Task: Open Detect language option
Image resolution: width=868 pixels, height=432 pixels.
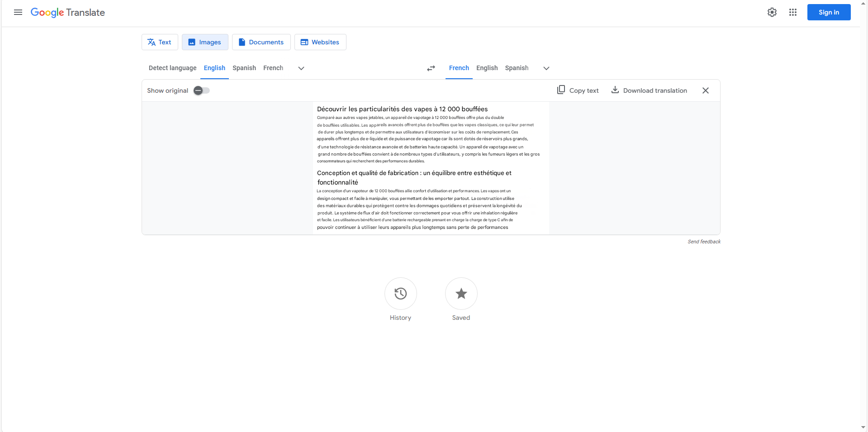Action: [x=172, y=68]
